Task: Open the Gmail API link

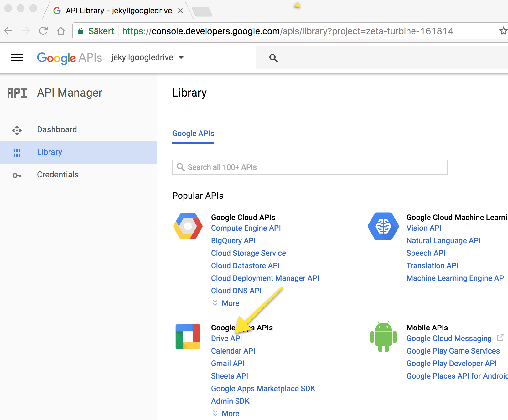Action: click(x=228, y=364)
